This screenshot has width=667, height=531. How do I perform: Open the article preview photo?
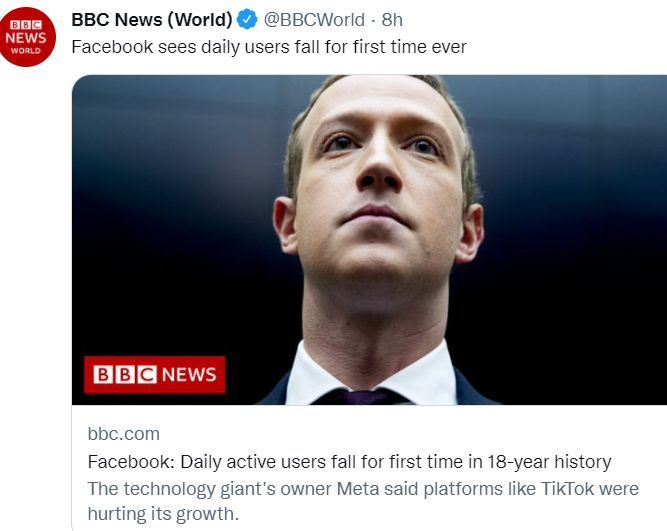pyautogui.click(x=369, y=240)
